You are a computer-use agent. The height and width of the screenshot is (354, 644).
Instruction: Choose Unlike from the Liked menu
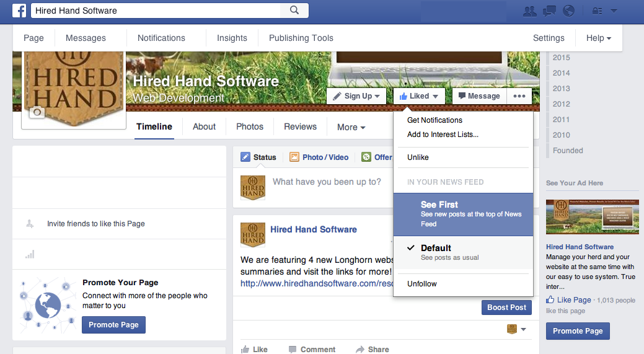(x=418, y=157)
